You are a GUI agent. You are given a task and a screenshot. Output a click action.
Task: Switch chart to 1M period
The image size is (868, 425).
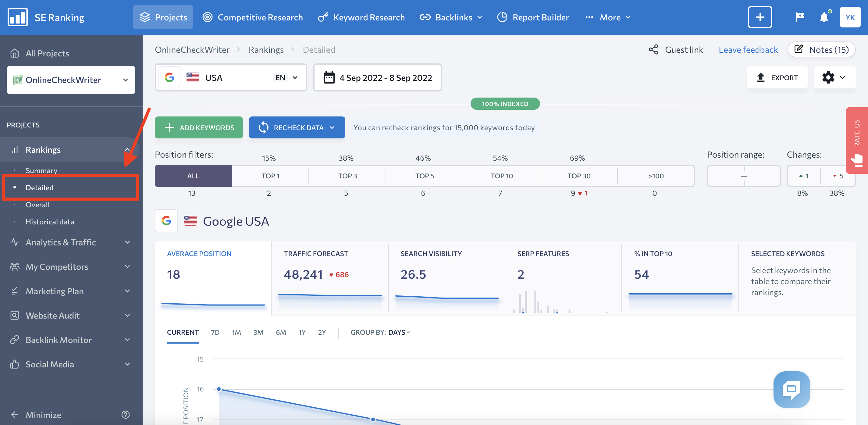click(236, 332)
